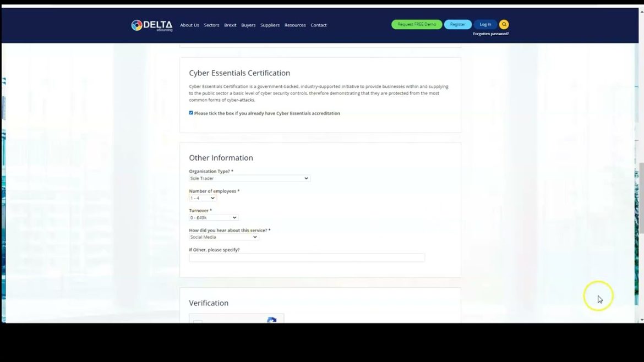Image resolution: width=644 pixels, height=362 pixels.
Task: Open the Organisation Type dropdown
Action: tap(249, 179)
